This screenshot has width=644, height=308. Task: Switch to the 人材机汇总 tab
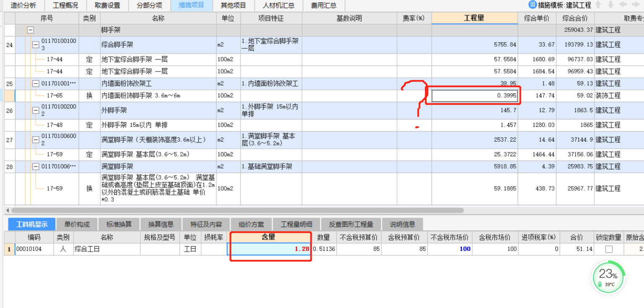point(279,5)
